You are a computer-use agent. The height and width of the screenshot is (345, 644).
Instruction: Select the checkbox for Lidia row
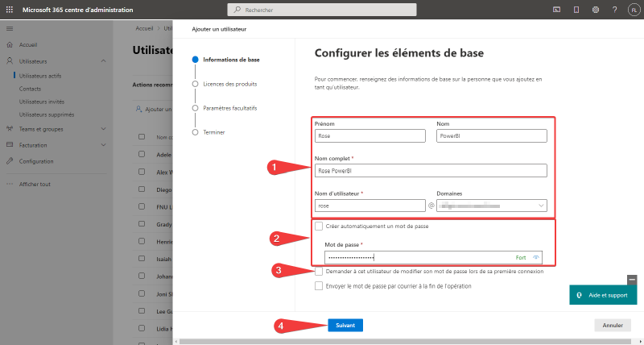pos(142,329)
